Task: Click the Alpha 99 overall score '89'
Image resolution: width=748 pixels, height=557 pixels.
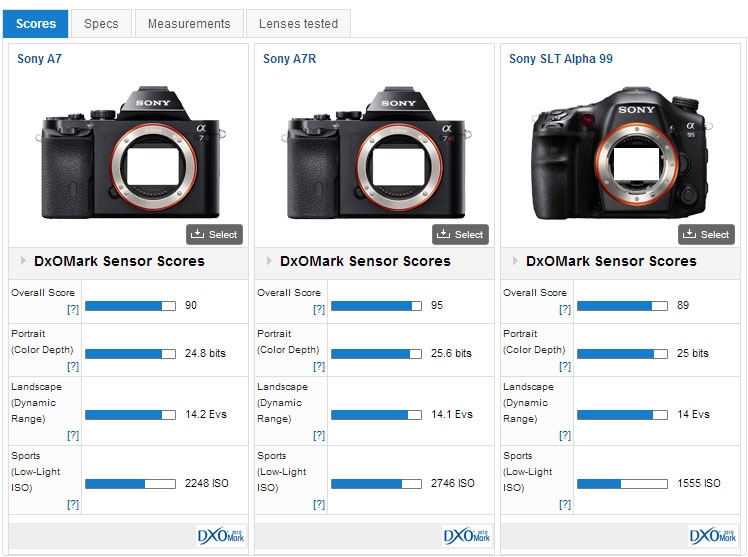Action: point(683,305)
